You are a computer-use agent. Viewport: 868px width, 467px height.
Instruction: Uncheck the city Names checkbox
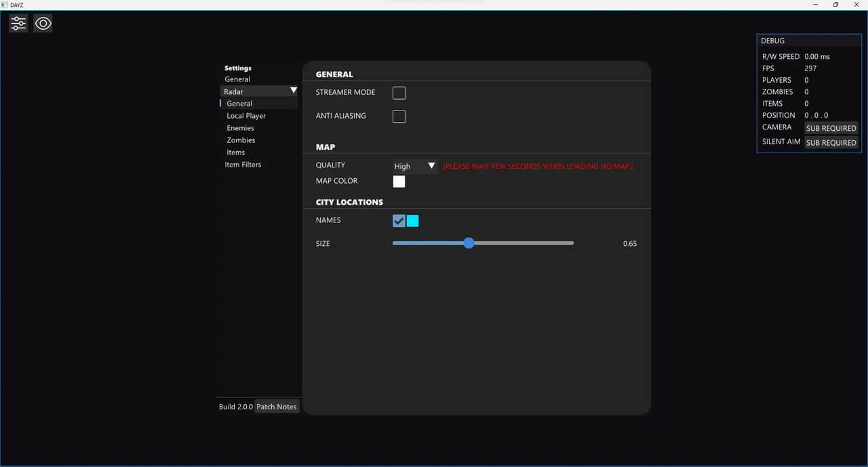399,220
